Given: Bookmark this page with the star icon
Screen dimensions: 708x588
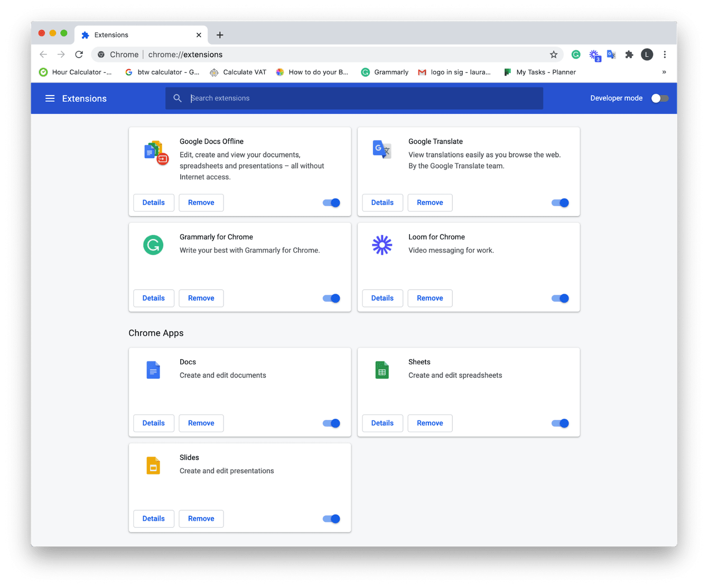Looking at the screenshot, I should [x=554, y=54].
